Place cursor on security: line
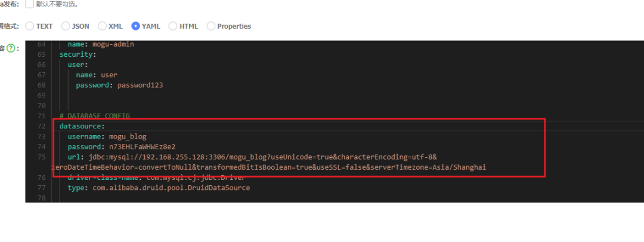The width and height of the screenshot is (644, 242). (77, 54)
